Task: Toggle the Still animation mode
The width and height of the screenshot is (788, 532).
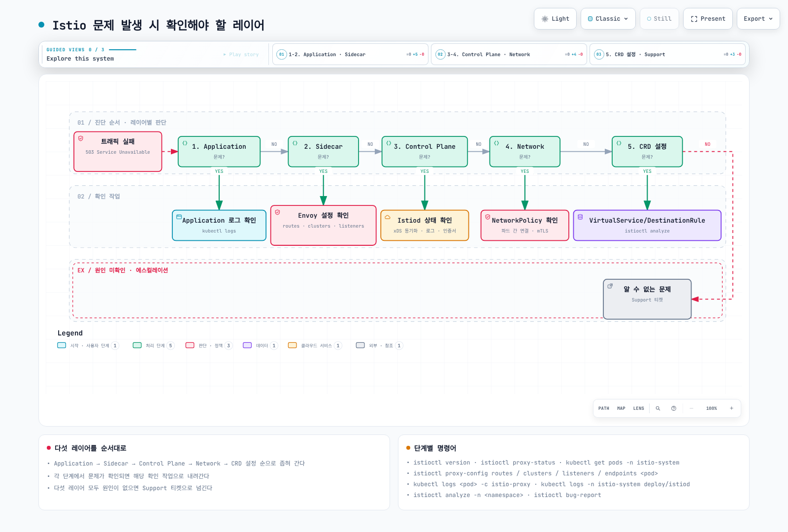Action: [659, 19]
